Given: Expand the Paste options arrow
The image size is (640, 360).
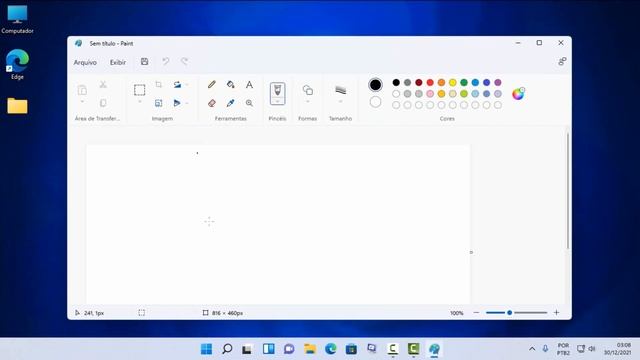Looking at the screenshot, I should pos(82,102).
